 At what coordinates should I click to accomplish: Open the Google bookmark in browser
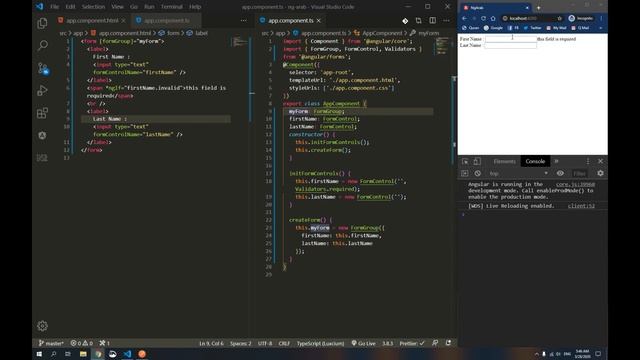point(493,28)
